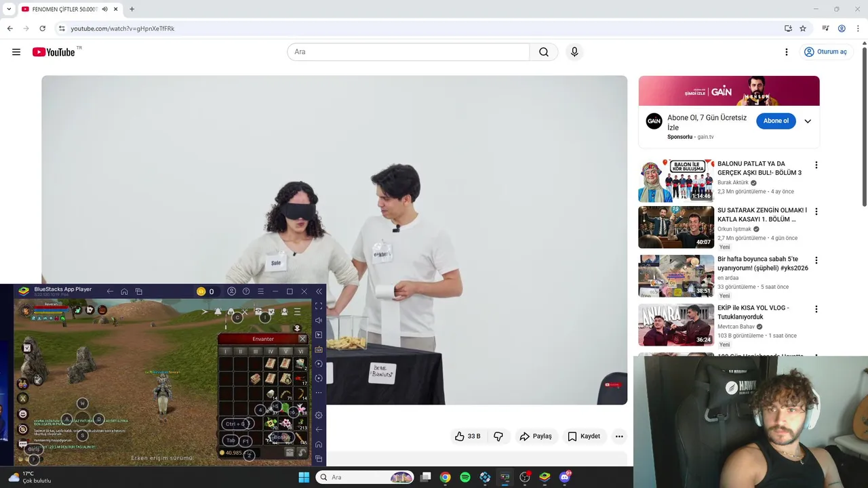The width and height of the screenshot is (868, 488).
Task: Like the video (33 B)
Action: tap(467, 436)
